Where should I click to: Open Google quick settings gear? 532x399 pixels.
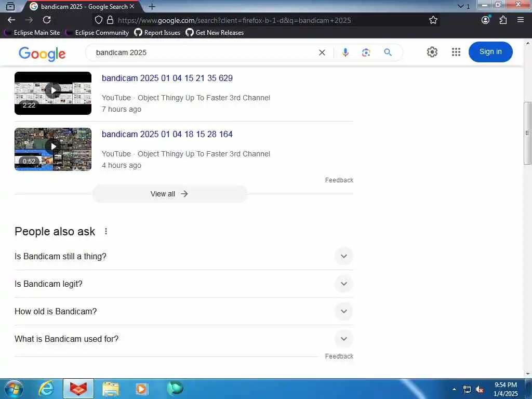pyautogui.click(x=432, y=52)
